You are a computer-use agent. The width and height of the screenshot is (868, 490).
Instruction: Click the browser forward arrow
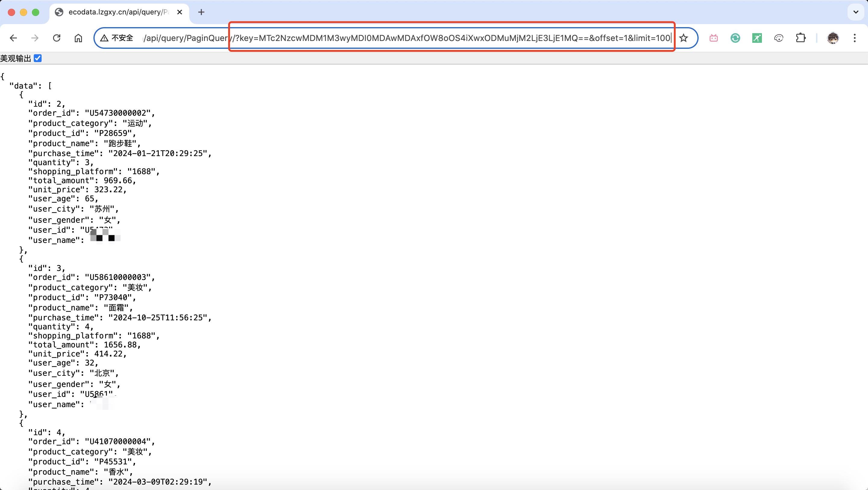(35, 38)
